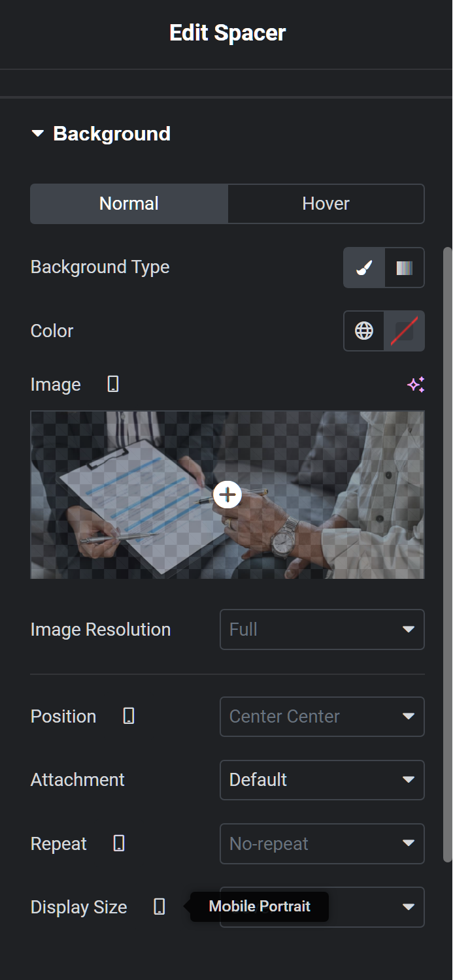Click responsive device icon beside Repeat
The width and height of the screenshot is (453, 980).
tap(119, 844)
